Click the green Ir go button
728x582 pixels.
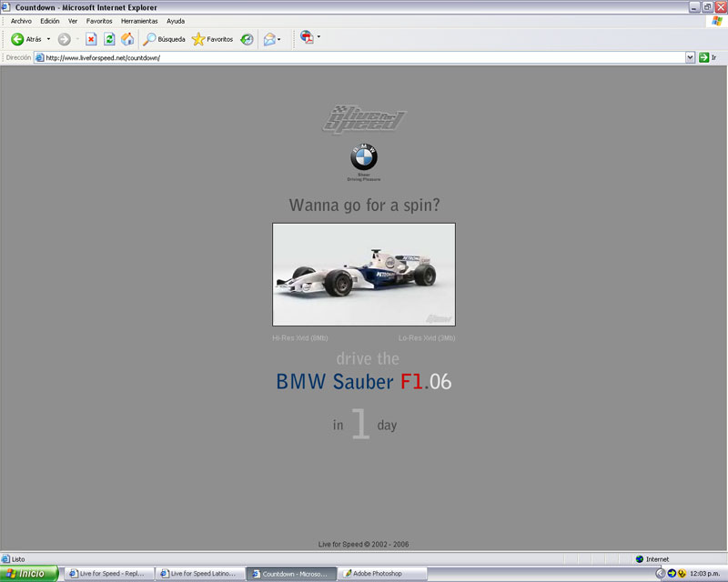pyautogui.click(x=708, y=57)
